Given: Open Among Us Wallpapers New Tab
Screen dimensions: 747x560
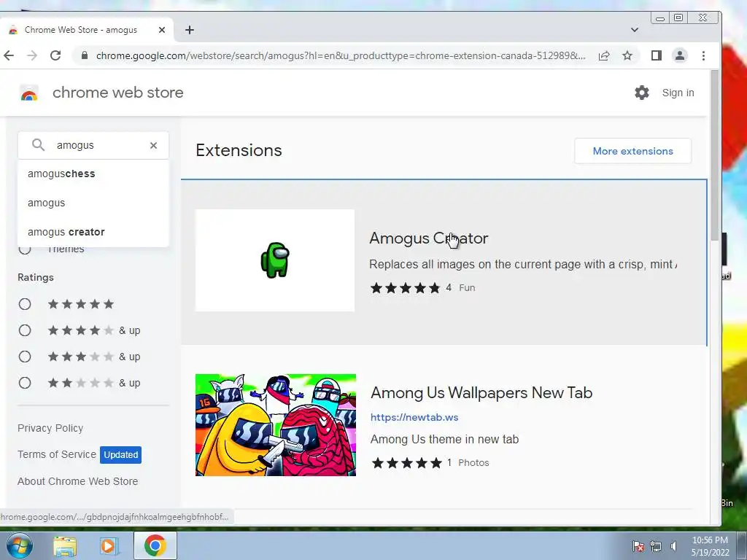Looking at the screenshot, I should click(x=481, y=393).
